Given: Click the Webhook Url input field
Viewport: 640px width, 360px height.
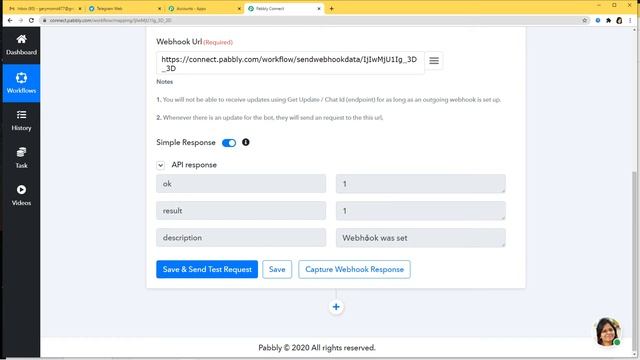Looking at the screenshot, I should click(290, 63).
